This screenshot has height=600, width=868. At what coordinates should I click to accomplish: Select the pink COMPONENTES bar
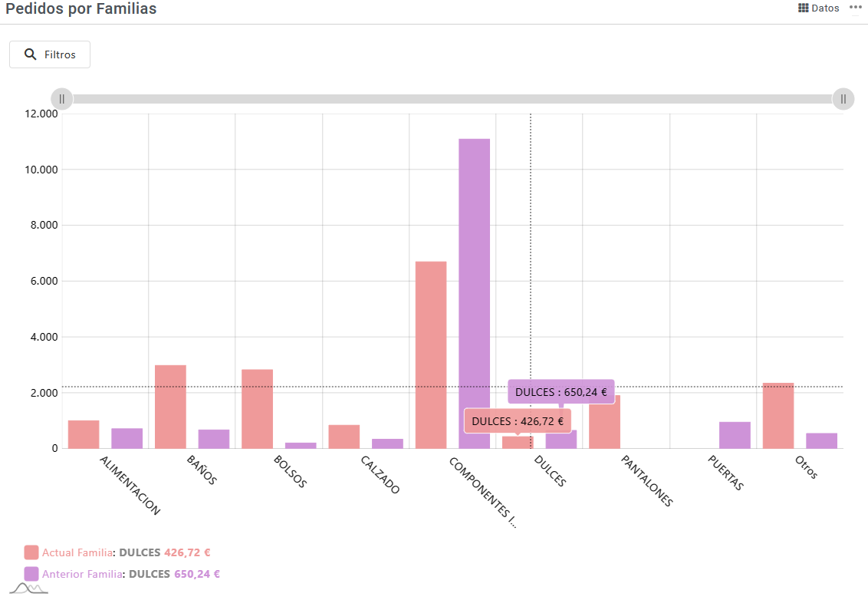coord(431,354)
